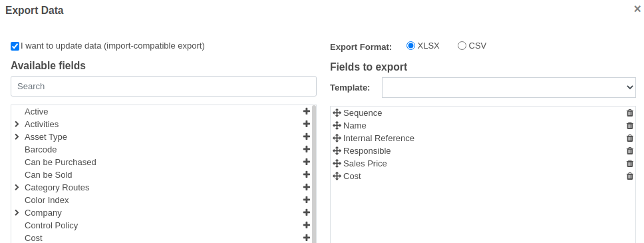
Task: Click the available fields list scrollbar
Action: click(314, 174)
